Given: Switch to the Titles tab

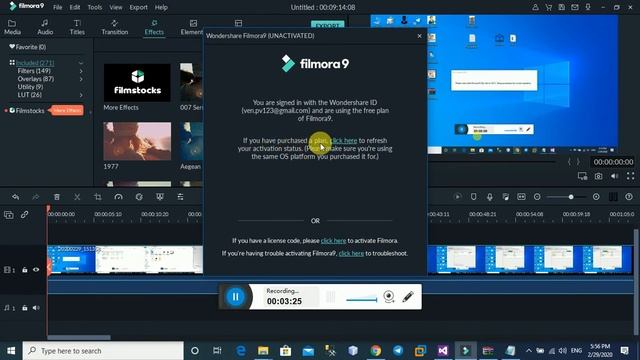Looking at the screenshot, I should (x=77, y=27).
